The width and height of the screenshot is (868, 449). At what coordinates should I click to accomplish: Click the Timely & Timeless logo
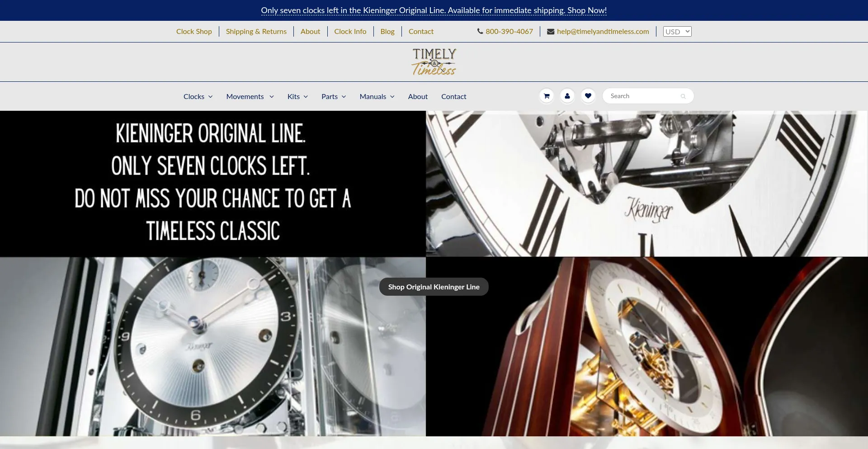(434, 62)
